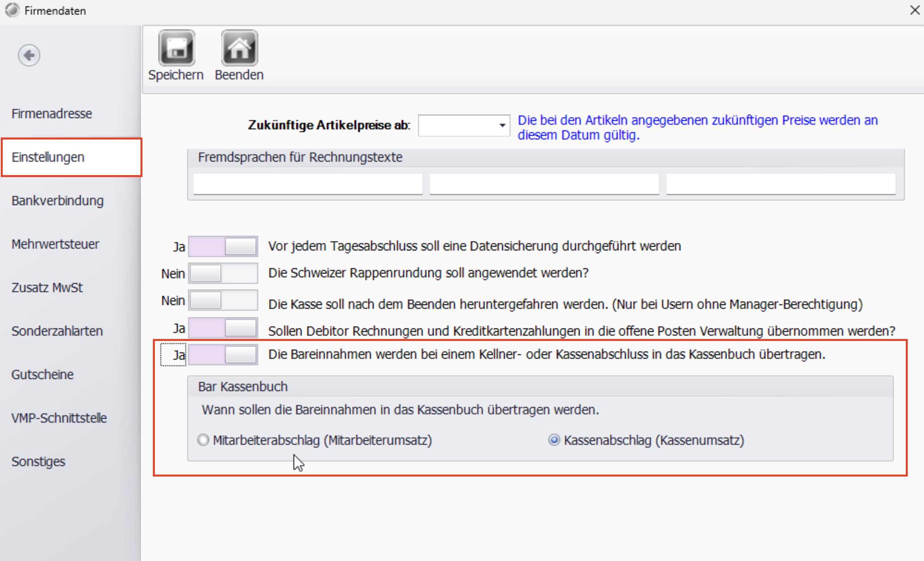Click the third Fremdsprachen text field
This screenshot has height=561, width=924.
click(x=781, y=184)
